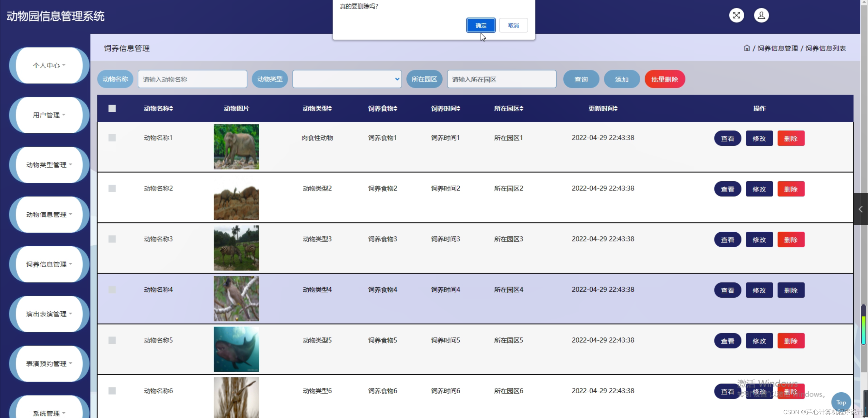Toggle the select-all checkbox in table header
The image size is (868, 418).
(x=112, y=108)
